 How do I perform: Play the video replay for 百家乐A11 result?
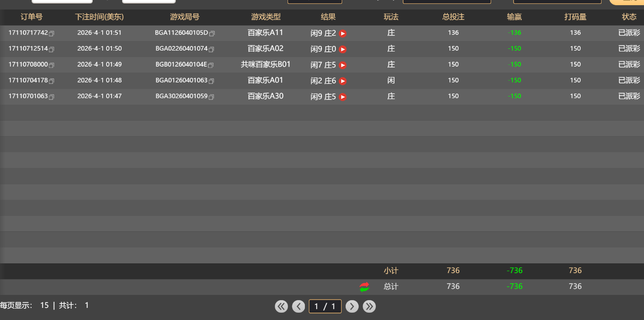coord(343,33)
